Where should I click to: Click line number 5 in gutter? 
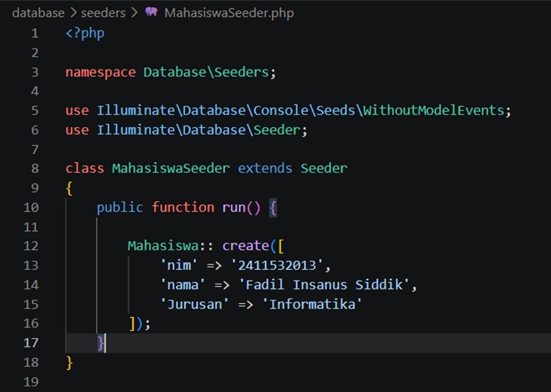(35, 111)
